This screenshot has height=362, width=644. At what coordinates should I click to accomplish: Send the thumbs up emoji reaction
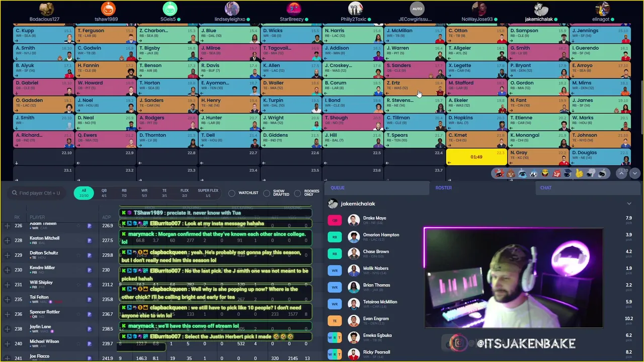[x=580, y=173]
